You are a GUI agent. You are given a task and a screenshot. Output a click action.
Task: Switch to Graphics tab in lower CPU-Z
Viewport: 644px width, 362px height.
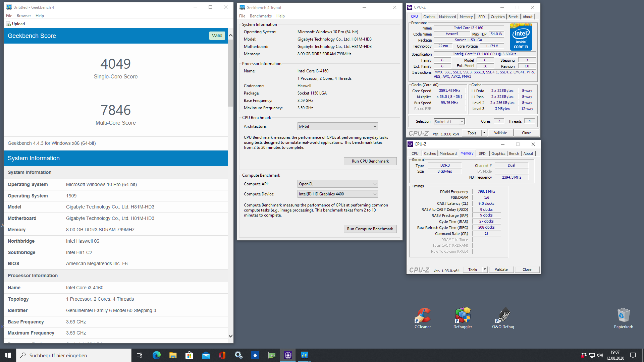point(498,154)
